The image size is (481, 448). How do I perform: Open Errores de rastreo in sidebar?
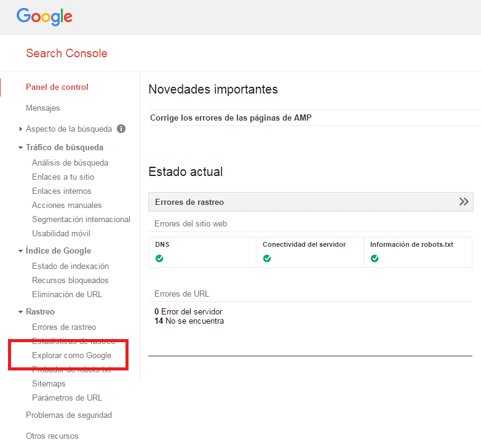pyautogui.click(x=64, y=327)
